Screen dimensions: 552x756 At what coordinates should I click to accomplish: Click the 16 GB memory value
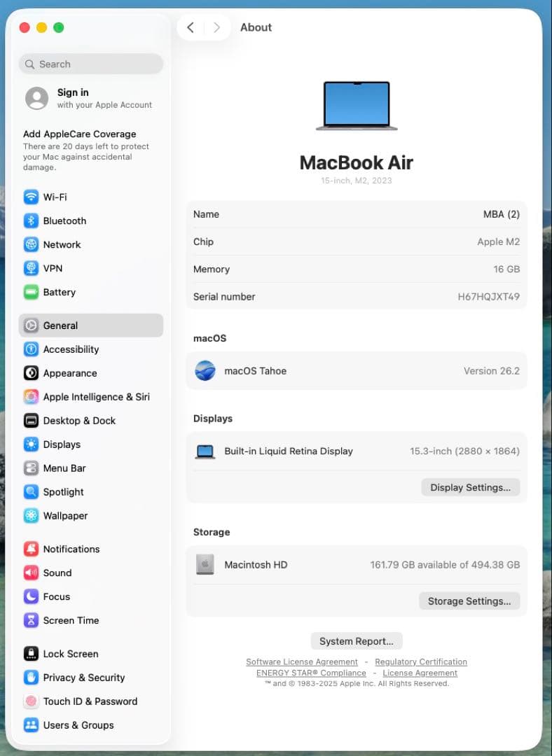click(x=506, y=269)
